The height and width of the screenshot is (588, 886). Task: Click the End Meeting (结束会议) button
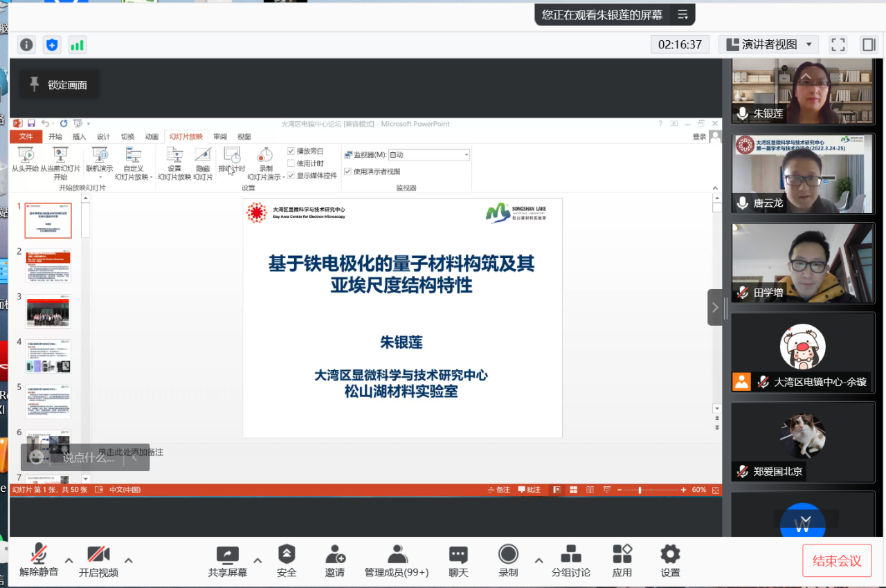pyautogui.click(x=837, y=560)
